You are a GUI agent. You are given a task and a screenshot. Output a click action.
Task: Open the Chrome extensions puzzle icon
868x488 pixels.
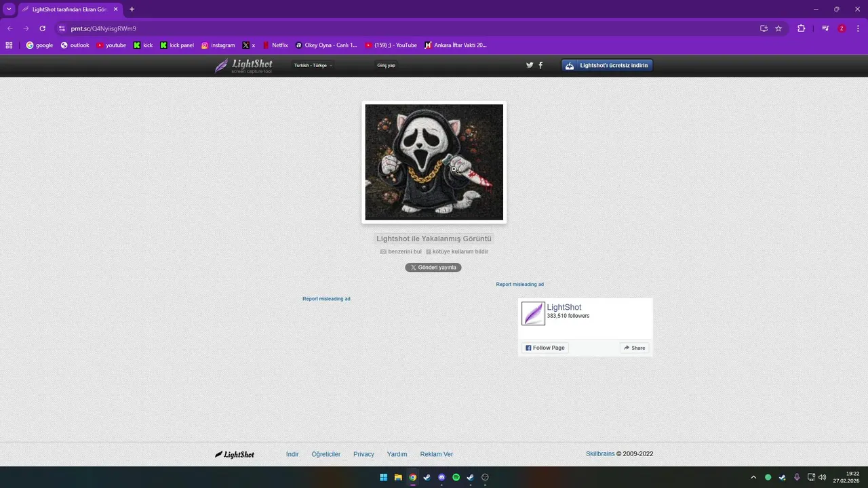click(x=801, y=28)
